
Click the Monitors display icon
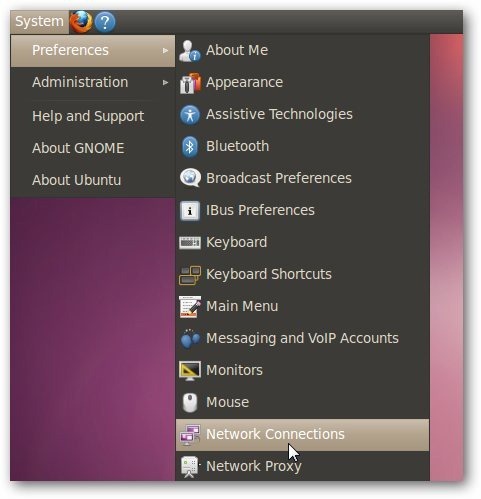190,370
